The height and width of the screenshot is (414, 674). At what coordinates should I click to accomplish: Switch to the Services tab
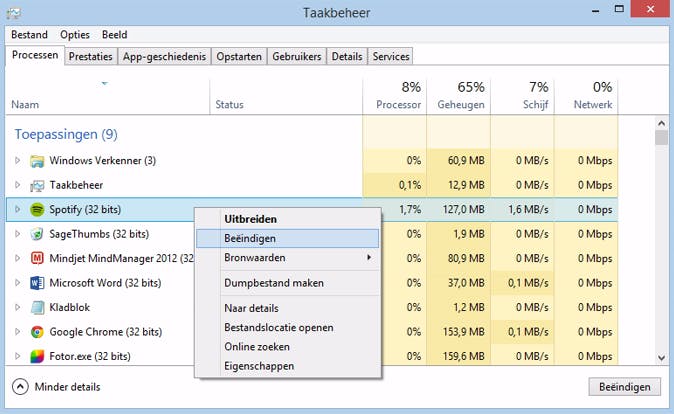point(391,57)
